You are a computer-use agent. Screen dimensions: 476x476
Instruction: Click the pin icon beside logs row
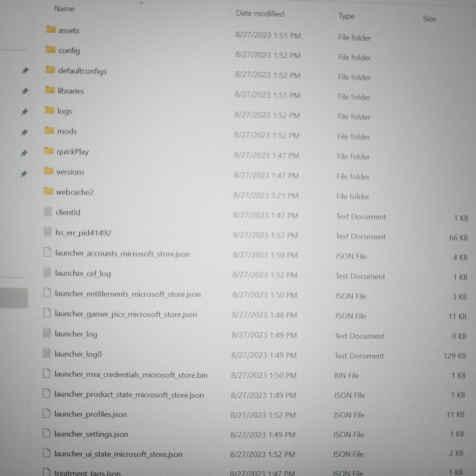pos(24,112)
